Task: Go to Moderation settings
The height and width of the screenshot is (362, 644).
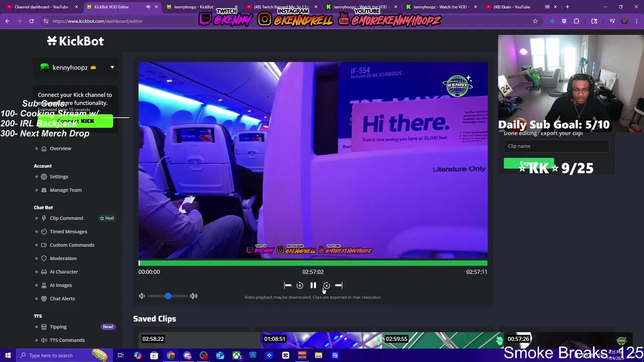Action: tap(63, 258)
